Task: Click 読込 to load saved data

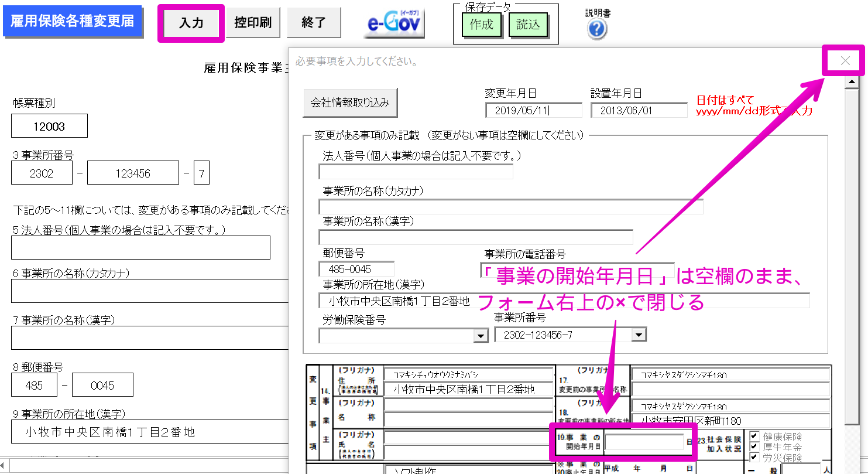Action: pos(528,25)
